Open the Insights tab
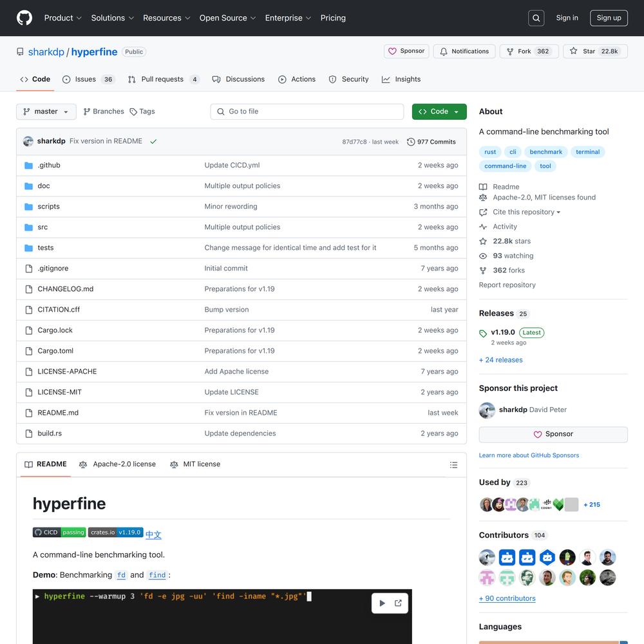 401,79
